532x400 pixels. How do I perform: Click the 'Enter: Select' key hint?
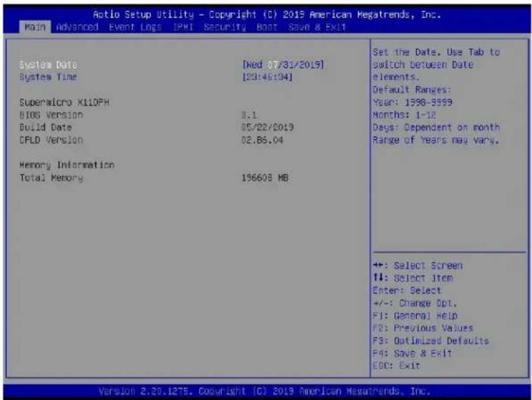(x=407, y=290)
